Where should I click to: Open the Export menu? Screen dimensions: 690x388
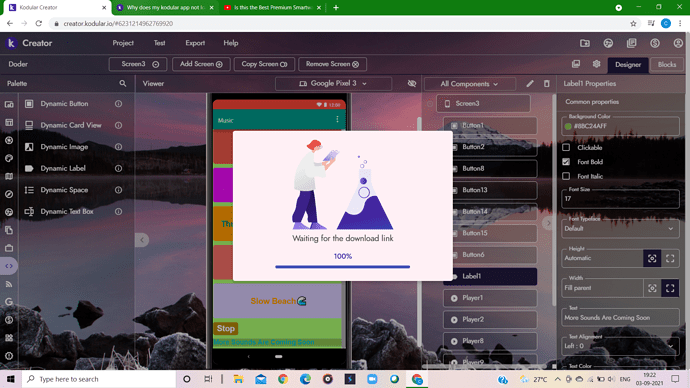click(195, 43)
